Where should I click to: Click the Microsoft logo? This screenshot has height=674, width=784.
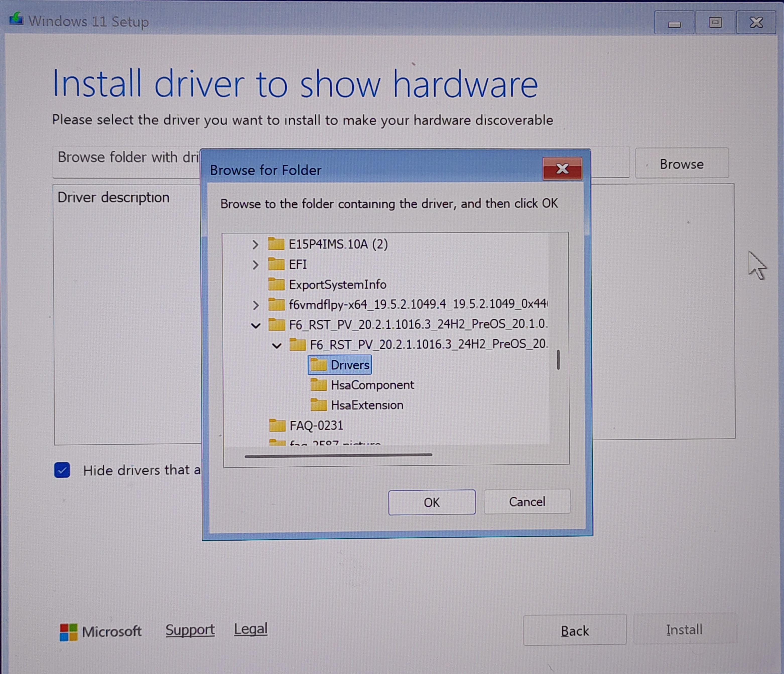click(x=69, y=632)
